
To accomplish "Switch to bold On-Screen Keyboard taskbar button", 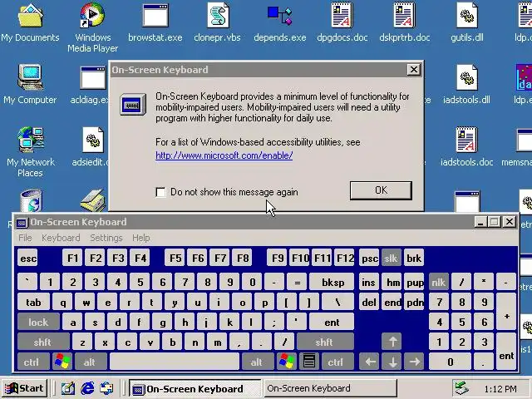I will coord(195,388).
